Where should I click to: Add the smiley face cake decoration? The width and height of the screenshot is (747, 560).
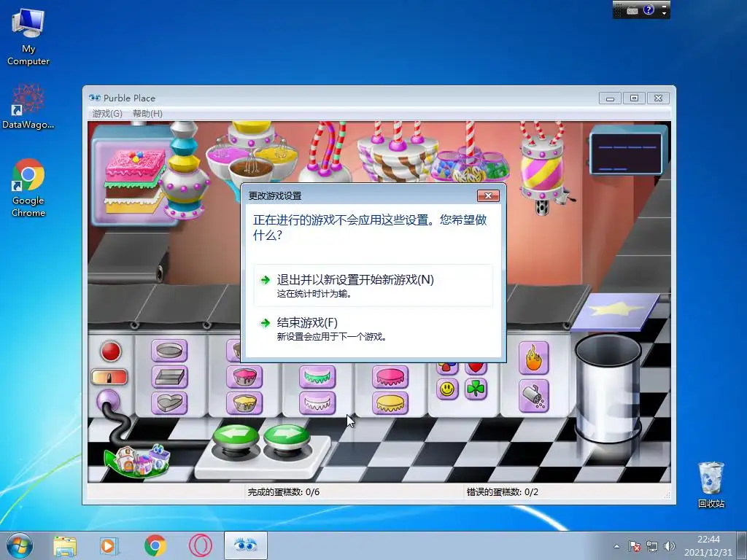coord(447,389)
